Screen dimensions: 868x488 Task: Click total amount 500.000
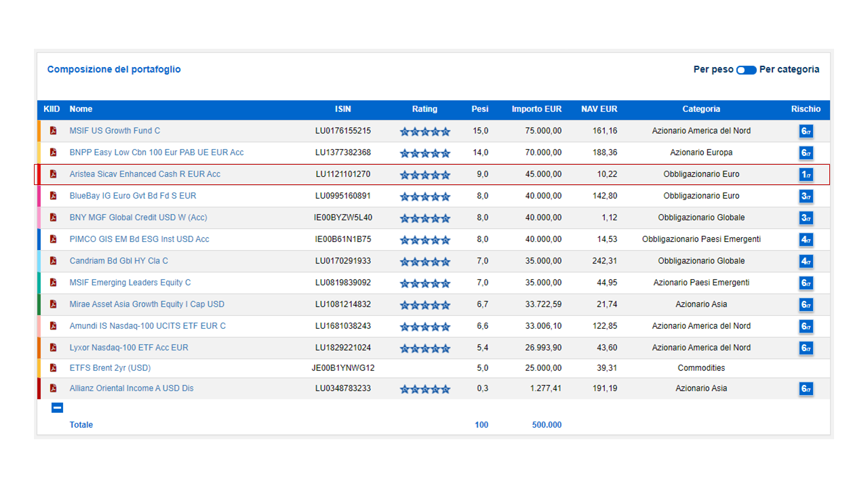(x=547, y=425)
